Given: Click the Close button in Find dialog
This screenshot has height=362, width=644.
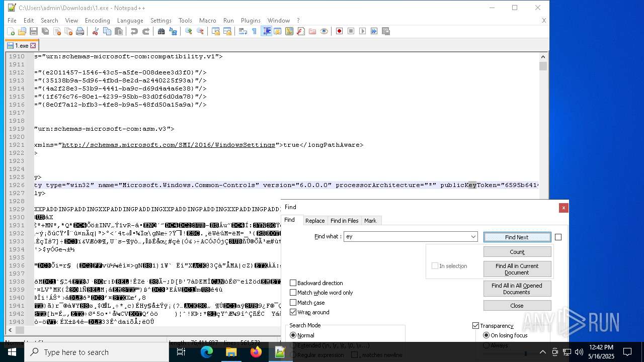Looking at the screenshot, I should (x=517, y=306).
